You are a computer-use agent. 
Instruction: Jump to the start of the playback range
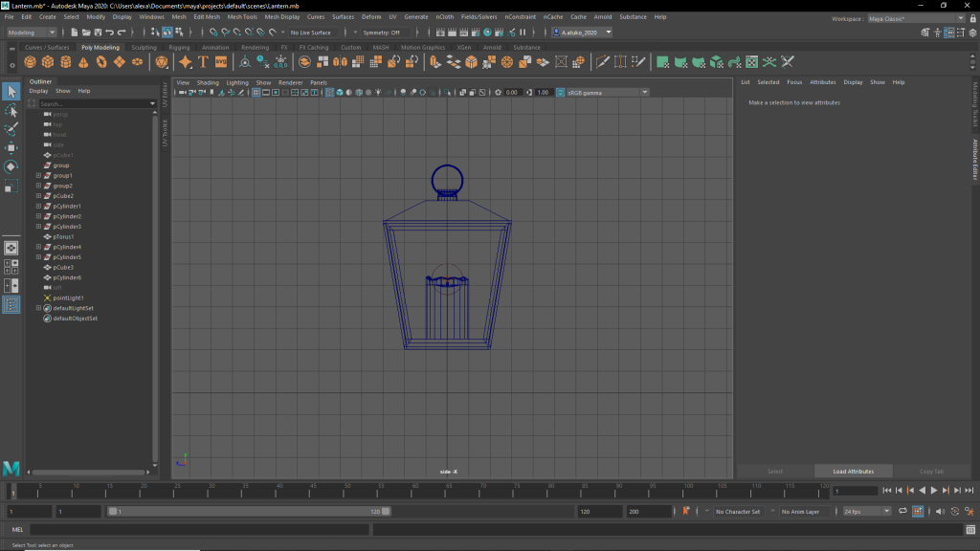887,491
